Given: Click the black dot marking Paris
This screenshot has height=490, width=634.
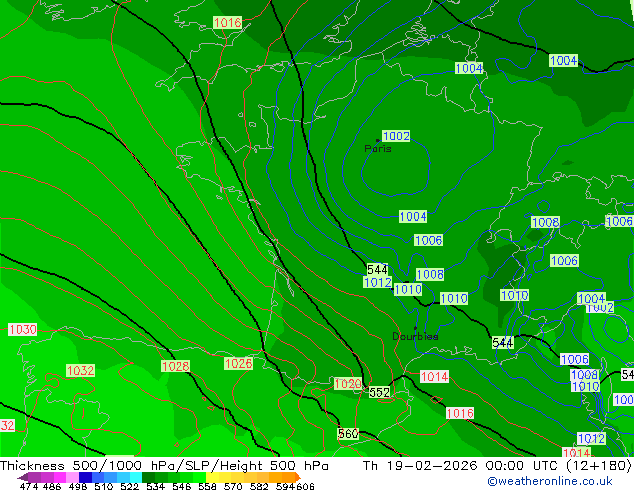Looking at the screenshot, I should pos(378,140).
